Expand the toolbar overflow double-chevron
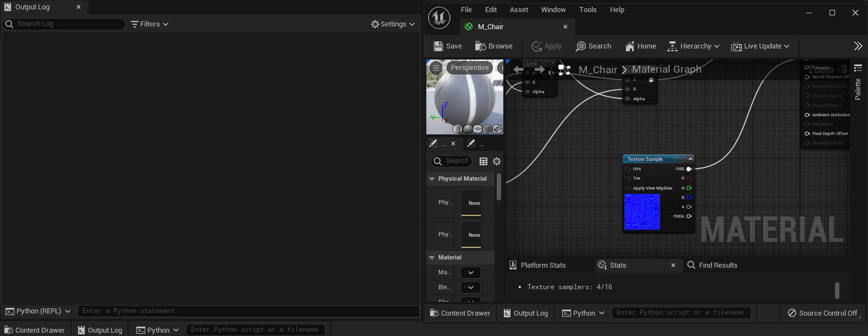Viewport: 868px width, 336px height. click(858, 46)
